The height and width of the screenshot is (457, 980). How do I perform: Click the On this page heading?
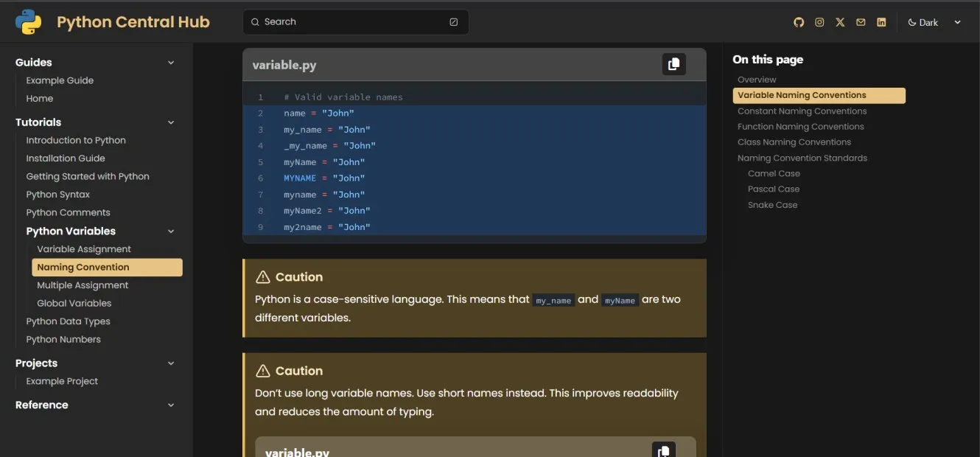tap(768, 60)
